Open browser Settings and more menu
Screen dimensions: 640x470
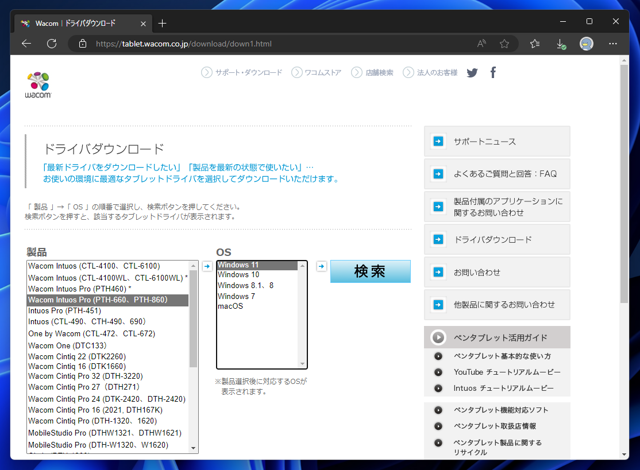pyautogui.click(x=613, y=44)
